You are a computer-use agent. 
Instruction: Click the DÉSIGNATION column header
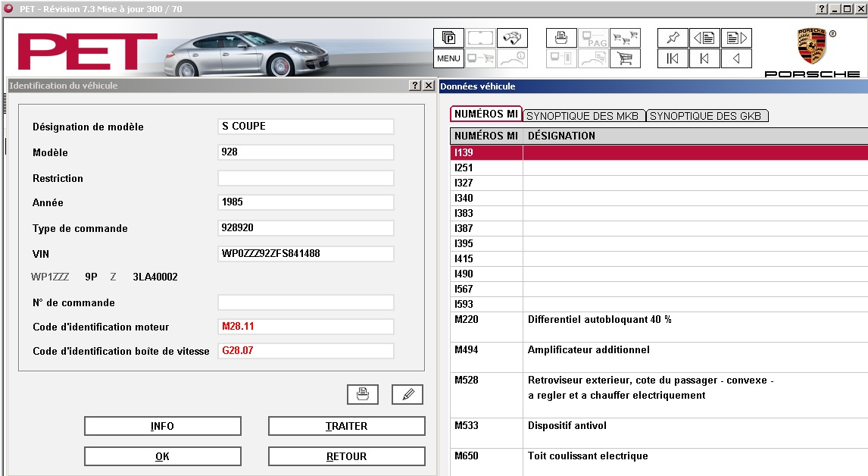pos(696,136)
